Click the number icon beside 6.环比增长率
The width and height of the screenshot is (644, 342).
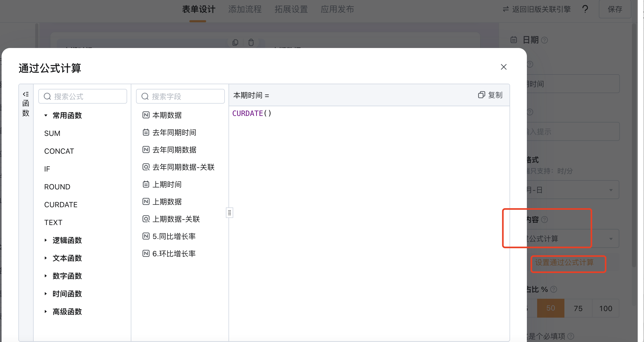pos(146,253)
